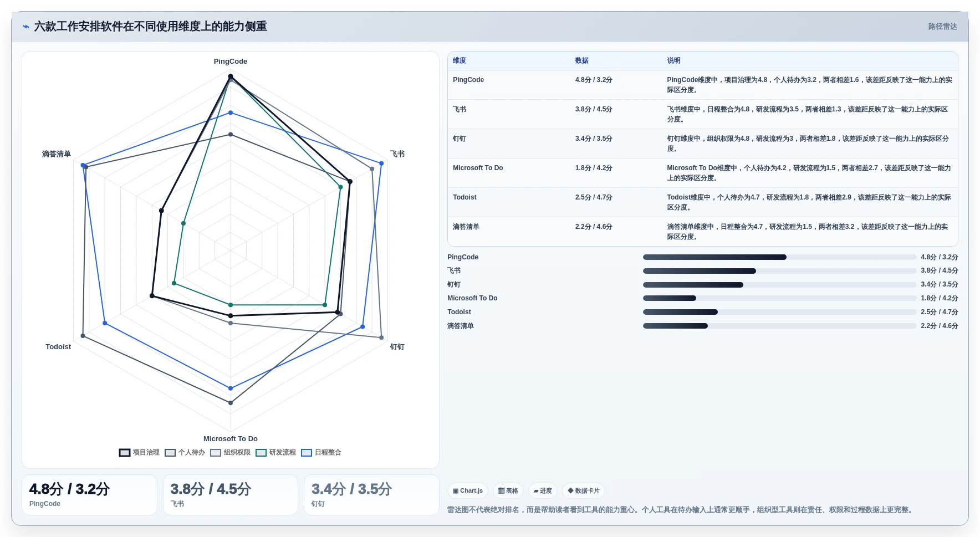
Task: Toggle the 组织权限 legend swatch
Action: 216,453
